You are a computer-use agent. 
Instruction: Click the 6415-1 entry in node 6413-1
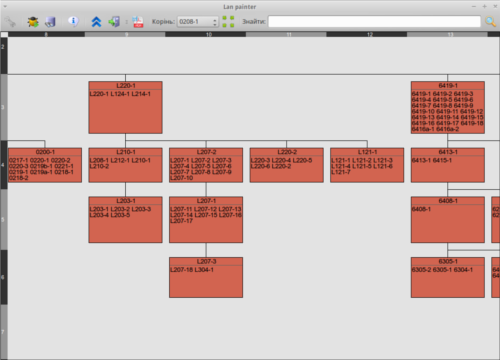(442, 160)
